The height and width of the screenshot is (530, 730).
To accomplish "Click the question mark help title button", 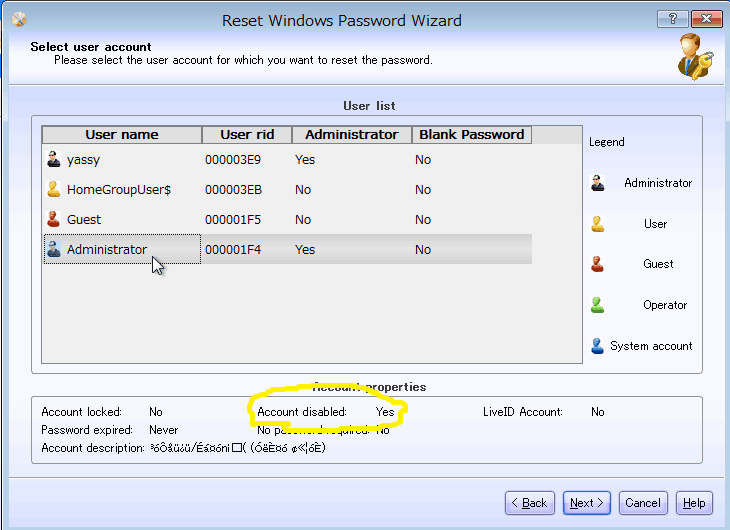I will click(672, 19).
